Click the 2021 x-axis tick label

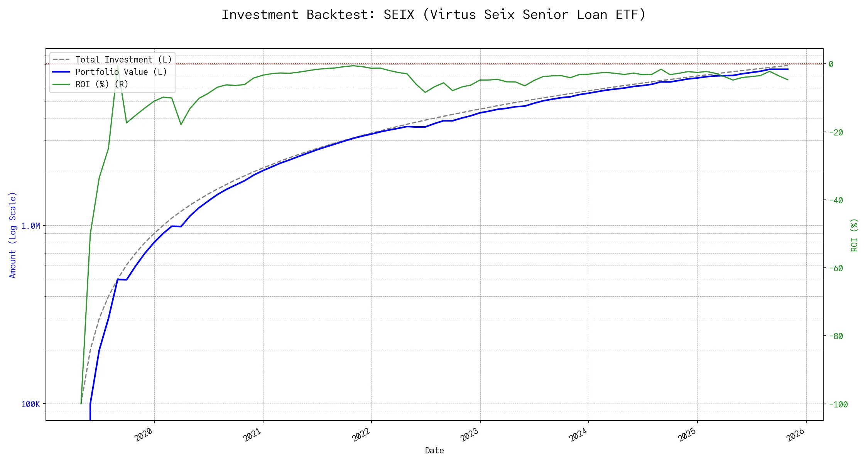252,435
